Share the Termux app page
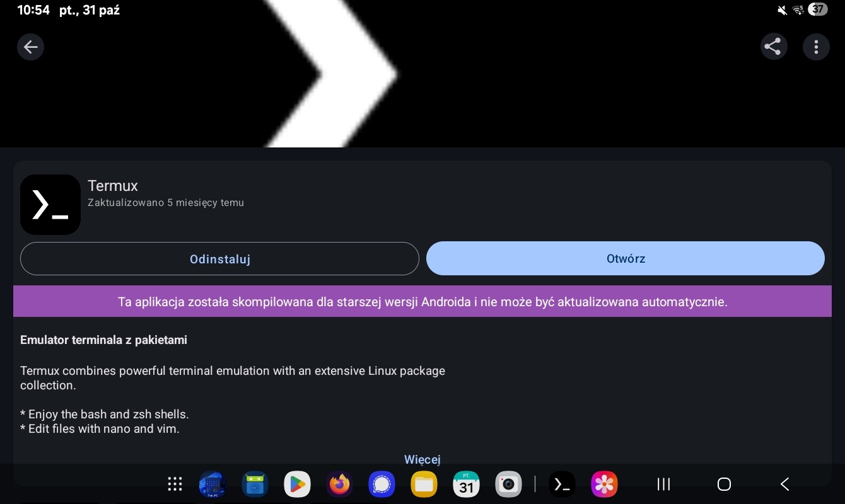 (773, 47)
